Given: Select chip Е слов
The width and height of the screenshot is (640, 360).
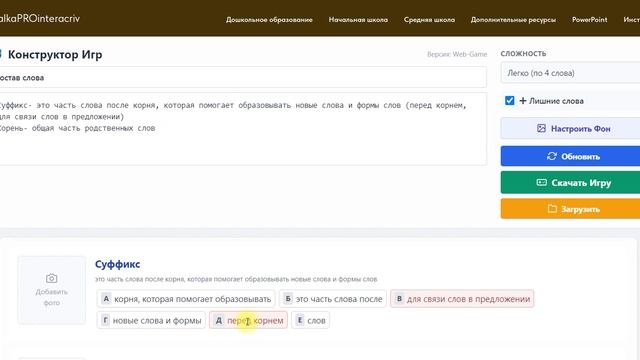Looking at the screenshot, I should 311,320.
